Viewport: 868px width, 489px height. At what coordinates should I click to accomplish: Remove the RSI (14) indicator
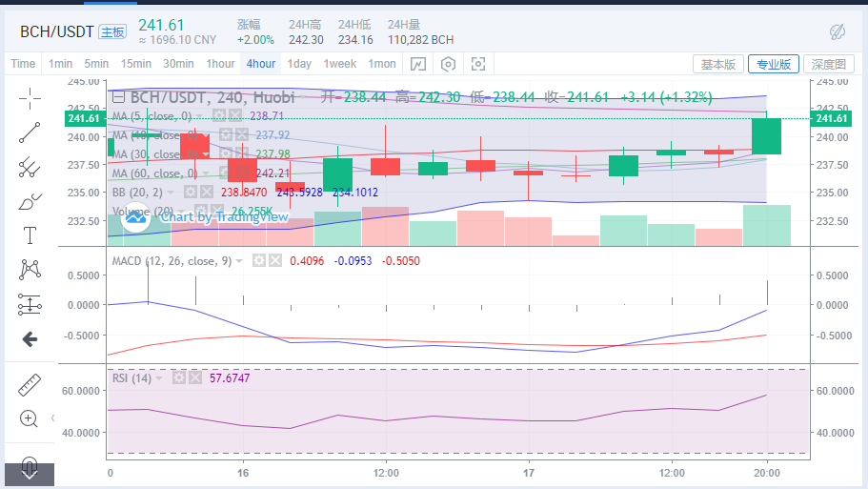click(195, 377)
